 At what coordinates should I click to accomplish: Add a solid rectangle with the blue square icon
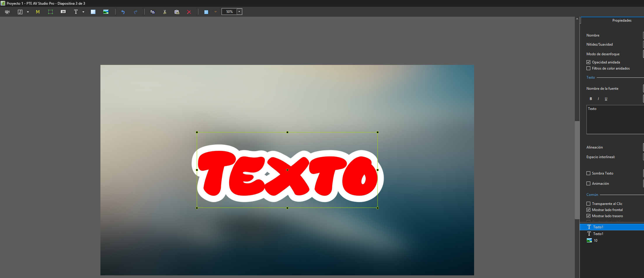pos(93,12)
